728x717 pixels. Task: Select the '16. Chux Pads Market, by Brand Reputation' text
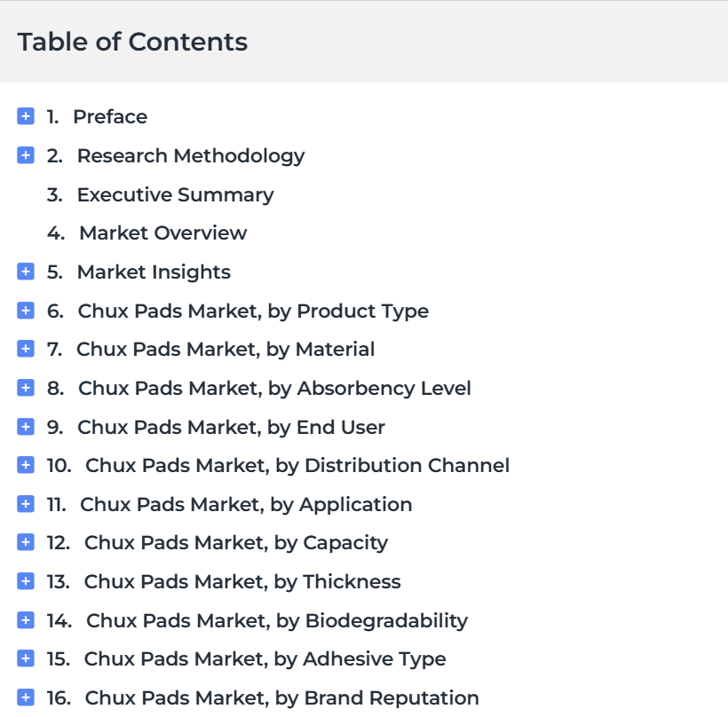(x=263, y=698)
